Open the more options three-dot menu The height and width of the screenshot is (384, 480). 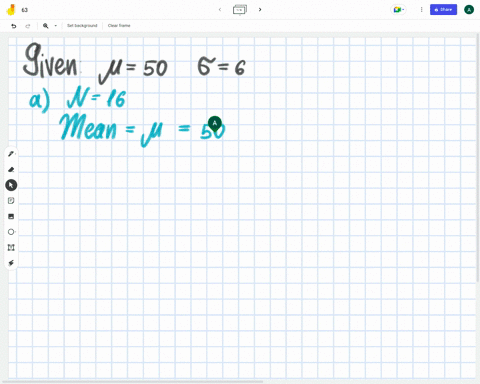pos(421,10)
